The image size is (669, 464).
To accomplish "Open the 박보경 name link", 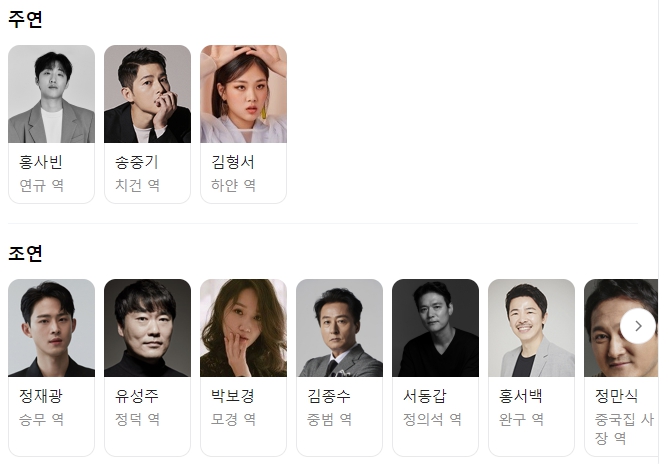I will click(x=233, y=396).
